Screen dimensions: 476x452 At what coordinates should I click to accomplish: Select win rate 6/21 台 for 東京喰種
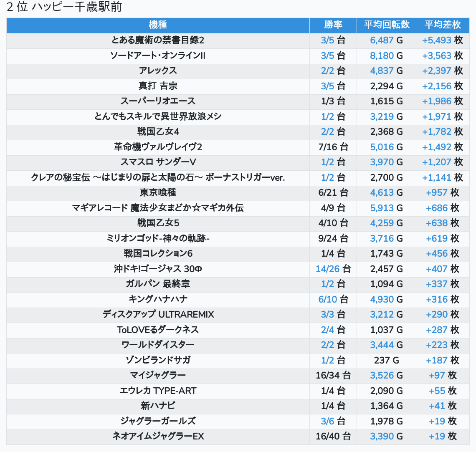(333, 193)
